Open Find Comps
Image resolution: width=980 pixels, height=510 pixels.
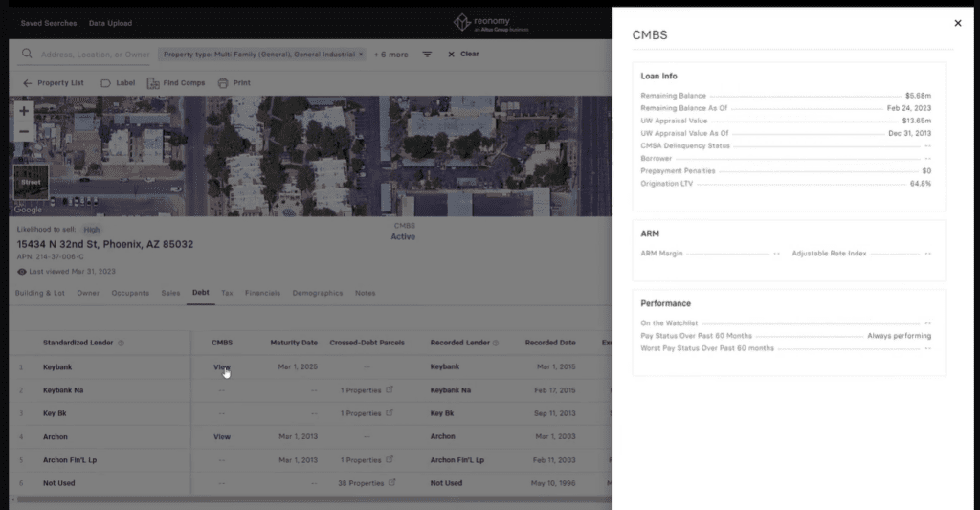click(x=176, y=83)
